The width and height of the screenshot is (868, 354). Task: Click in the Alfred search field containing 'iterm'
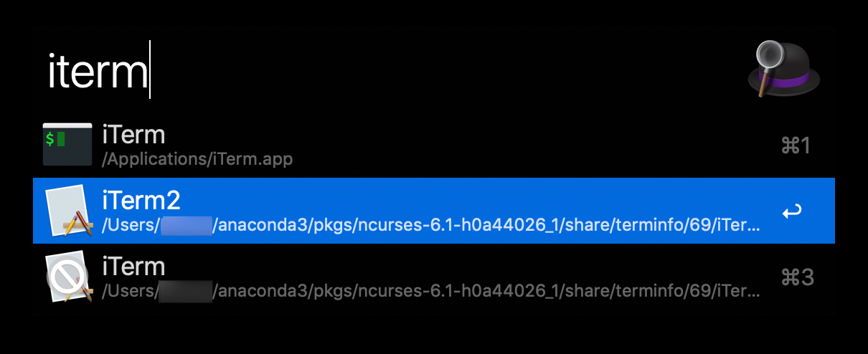click(x=359, y=72)
